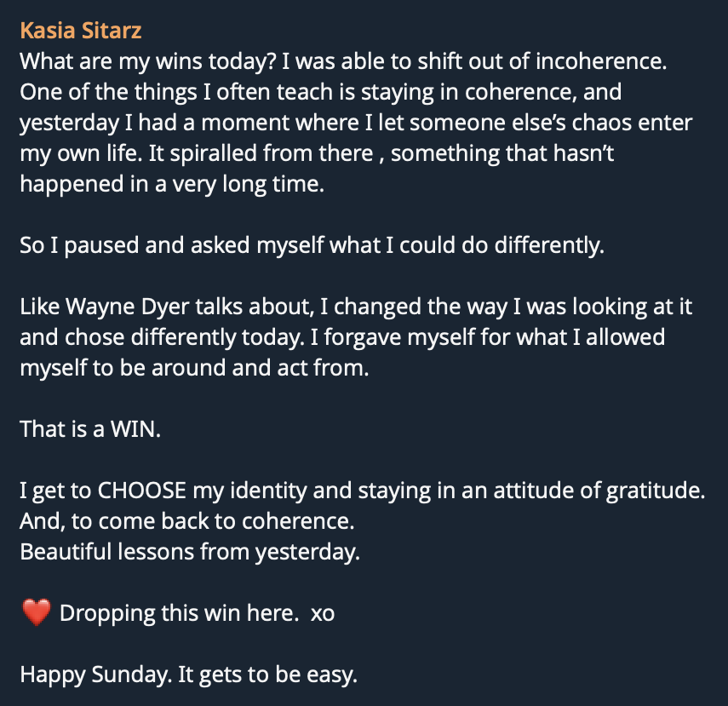Click the "xo" sign-off after the win text
Screen dimensions: 728x706
tap(323, 613)
